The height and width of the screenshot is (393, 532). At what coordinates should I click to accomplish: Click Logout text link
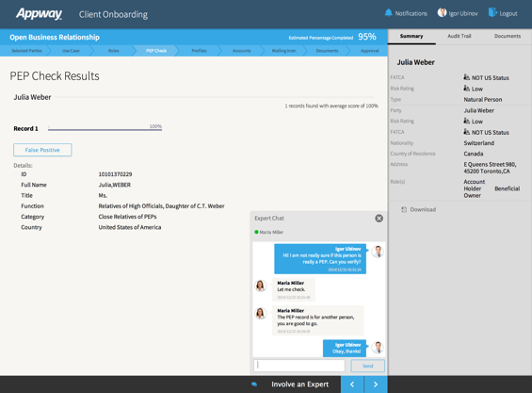(508, 13)
